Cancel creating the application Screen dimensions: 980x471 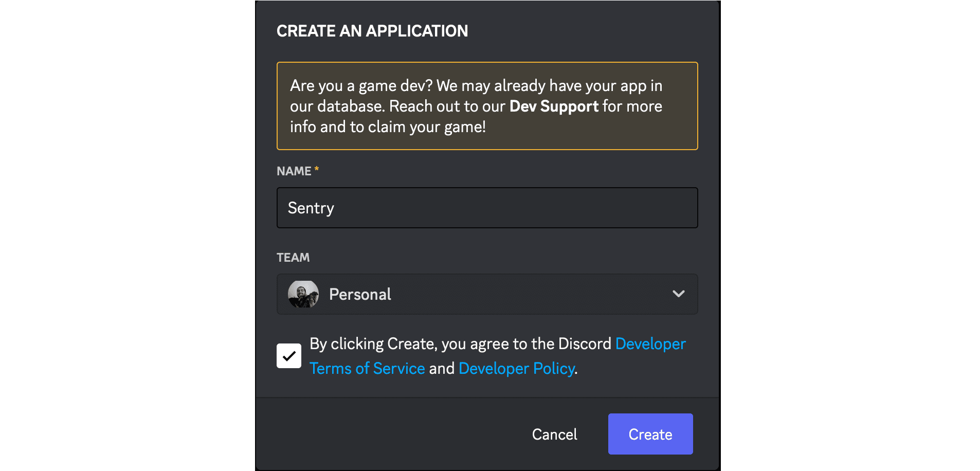(554, 433)
